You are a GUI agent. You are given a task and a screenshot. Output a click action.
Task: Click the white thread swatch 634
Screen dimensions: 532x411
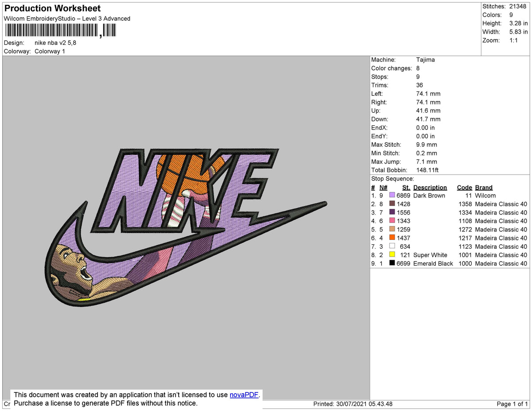click(x=393, y=247)
